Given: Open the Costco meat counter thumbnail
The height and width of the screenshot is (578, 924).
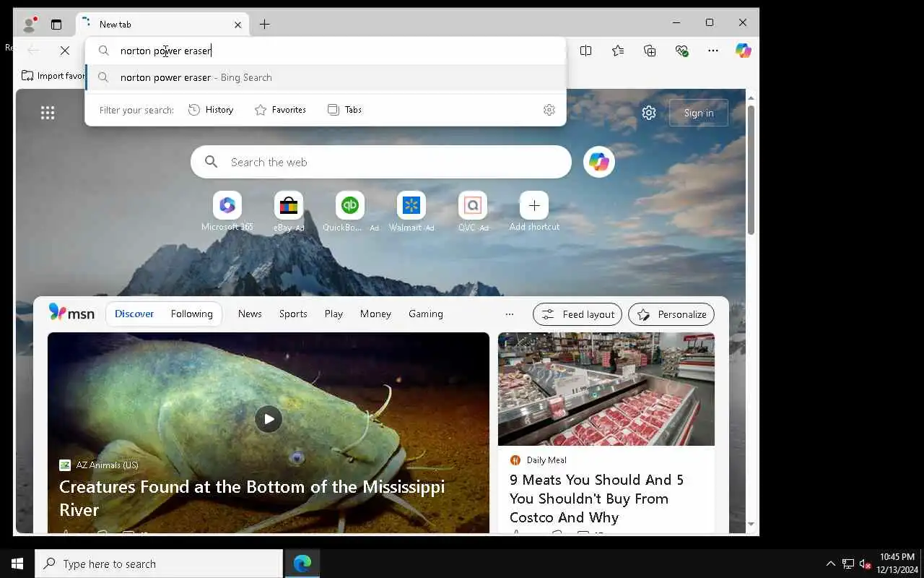Looking at the screenshot, I should [606, 389].
